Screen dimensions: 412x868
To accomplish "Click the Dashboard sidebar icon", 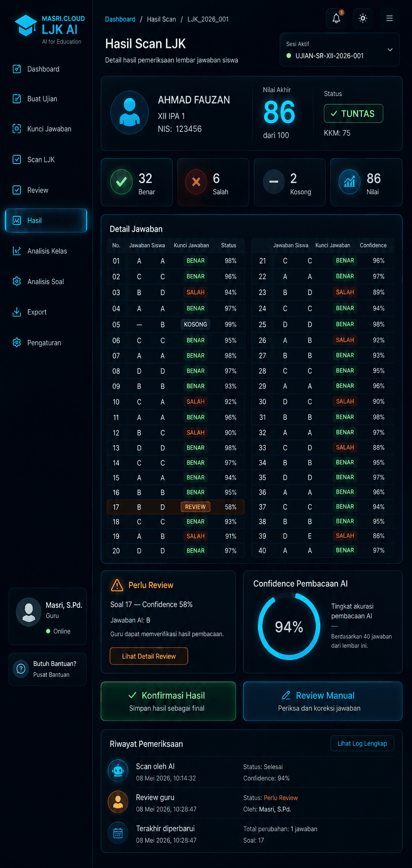I will pyautogui.click(x=17, y=69).
